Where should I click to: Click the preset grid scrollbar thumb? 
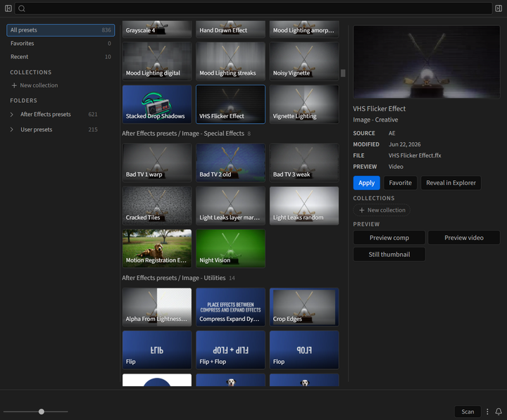(343, 73)
